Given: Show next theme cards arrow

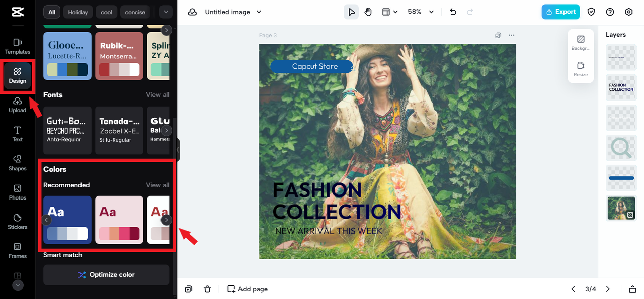Looking at the screenshot, I should click(166, 30).
